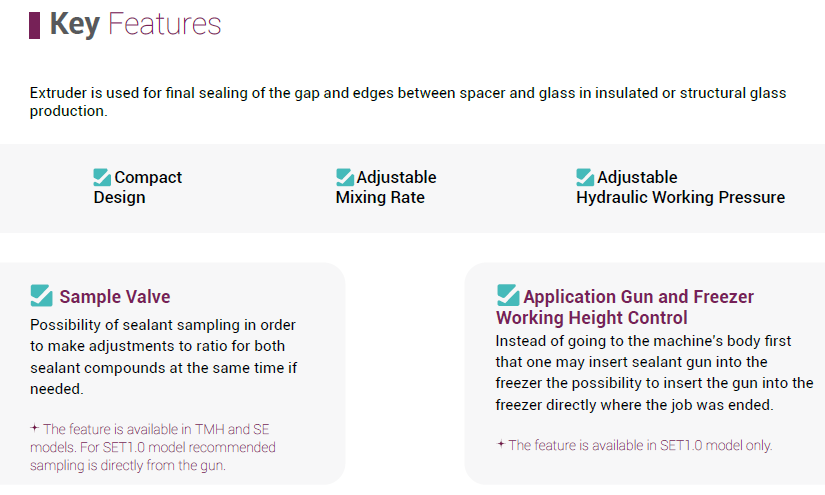The height and width of the screenshot is (495, 825).
Task: Click the Sample Valve description paragraph
Action: 163,357
